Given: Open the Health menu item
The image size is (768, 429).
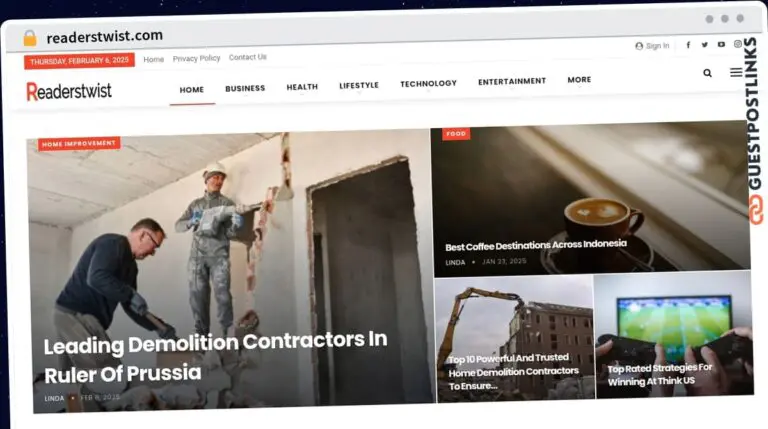Looking at the screenshot, I should point(302,87).
